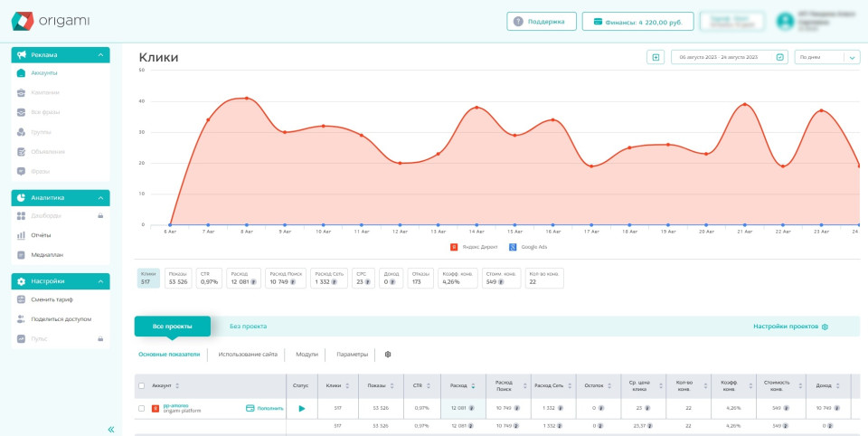Collapse the Аналитика sidebar section
Image resolution: width=868 pixels, height=436 pixels.
pos(100,197)
